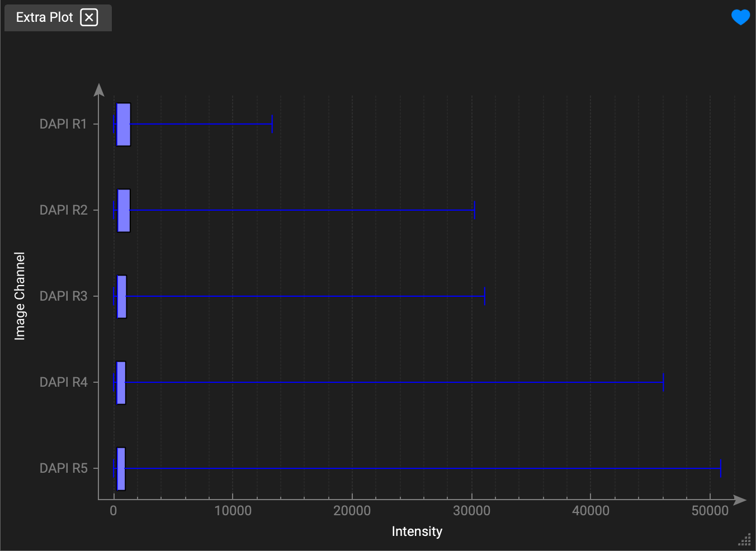Click the blue heart favorite icon
Viewport: 756px width, 551px height.
[x=740, y=17]
